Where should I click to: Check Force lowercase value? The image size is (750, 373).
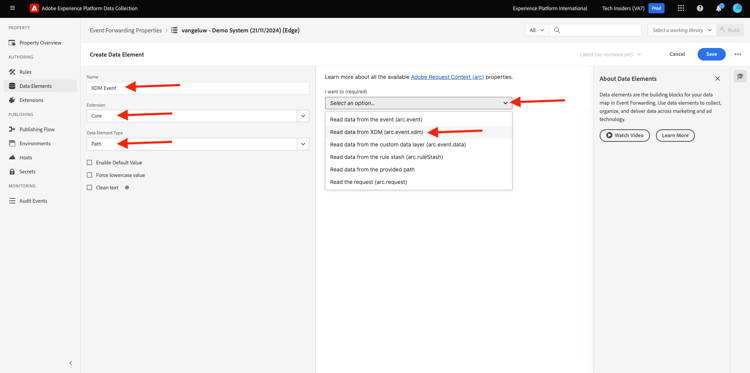coord(89,175)
